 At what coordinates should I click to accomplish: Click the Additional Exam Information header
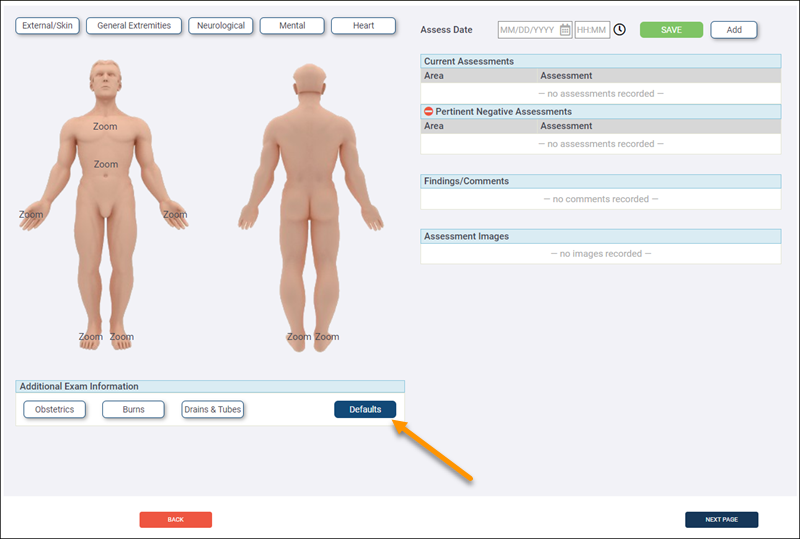[210, 386]
